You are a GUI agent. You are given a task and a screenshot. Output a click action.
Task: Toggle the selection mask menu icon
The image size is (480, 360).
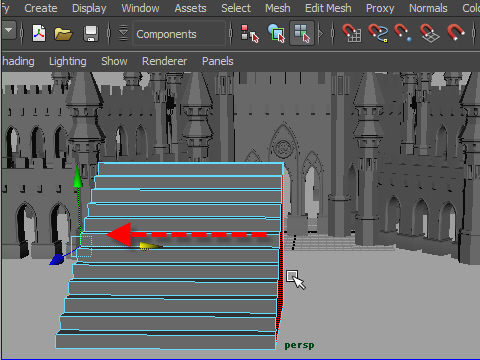coord(123,33)
